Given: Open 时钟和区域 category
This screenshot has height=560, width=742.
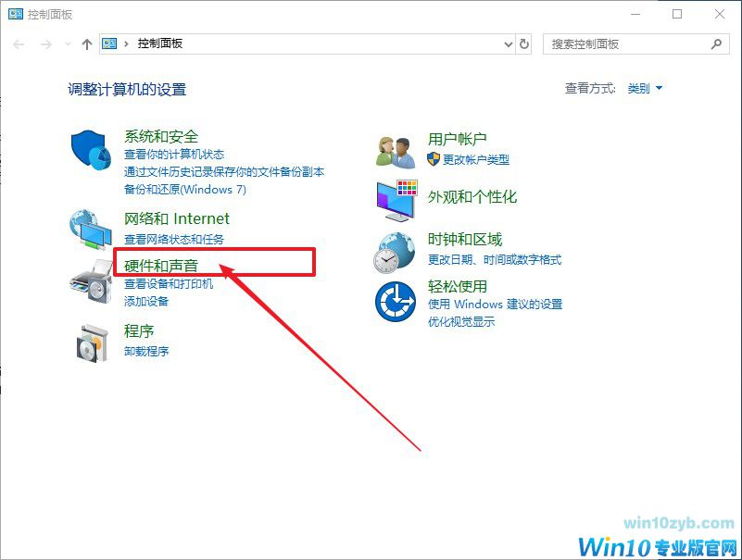Looking at the screenshot, I should point(465,239).
